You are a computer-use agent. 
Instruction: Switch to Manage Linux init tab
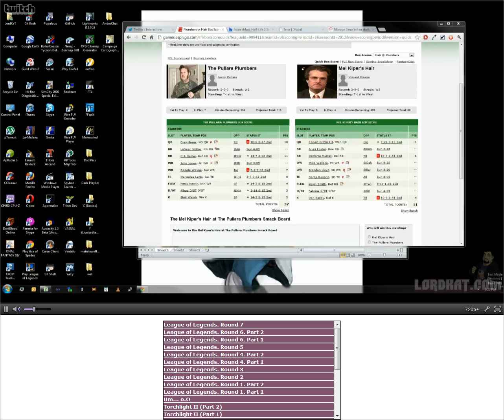(x=351, y=29)
